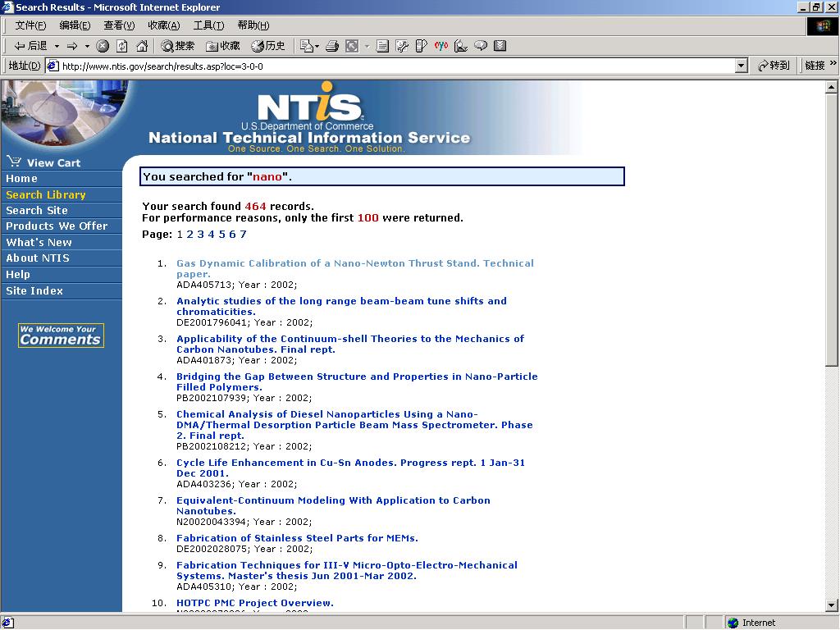Screen dimensions: 840x630
Task: Go to results page 7
Action: coord(243,234)
